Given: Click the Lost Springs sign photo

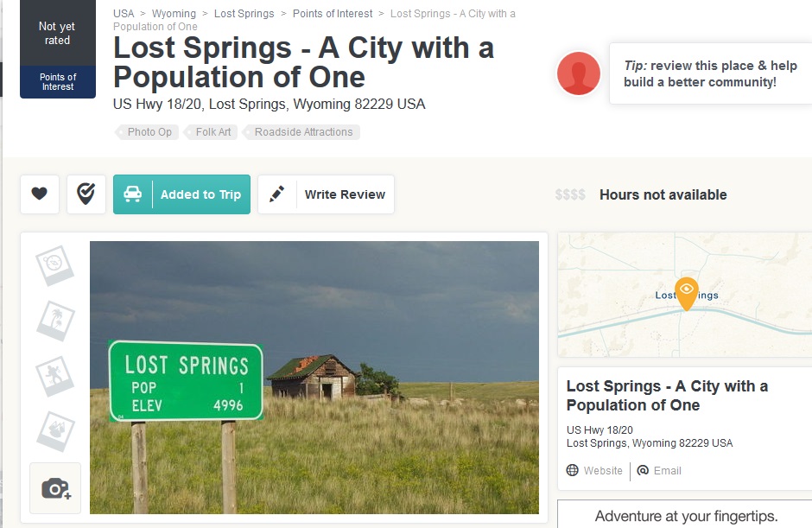Looking at the screenshot, I should 314,378.
